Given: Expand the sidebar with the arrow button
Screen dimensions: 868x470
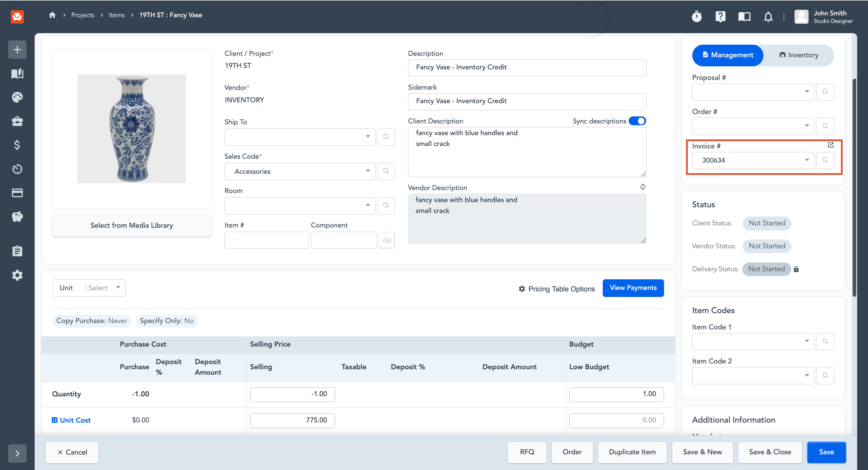Looking at the screenshot, I should (x=17, y=453).
